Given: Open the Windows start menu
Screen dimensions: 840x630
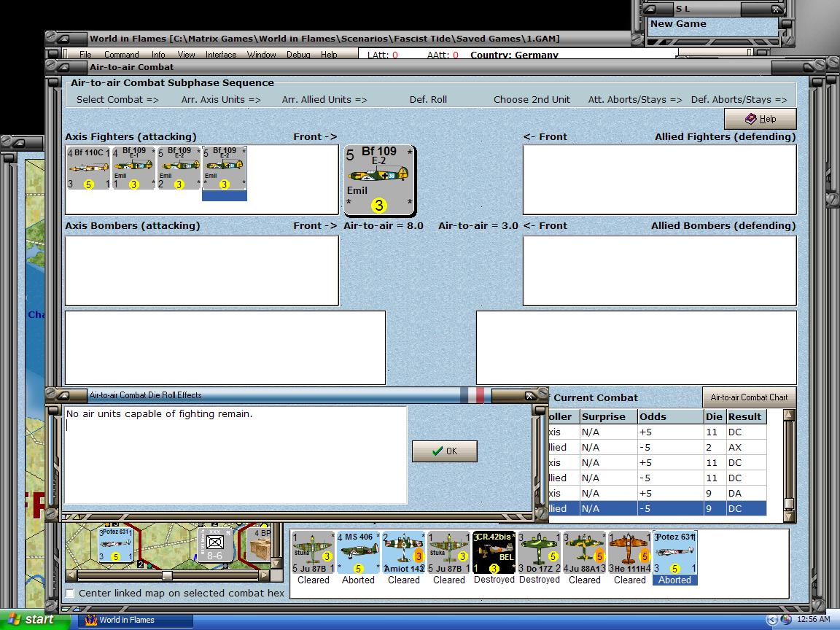Looking at the screenshot, I should pyautogui.click(x=35, y=619).
